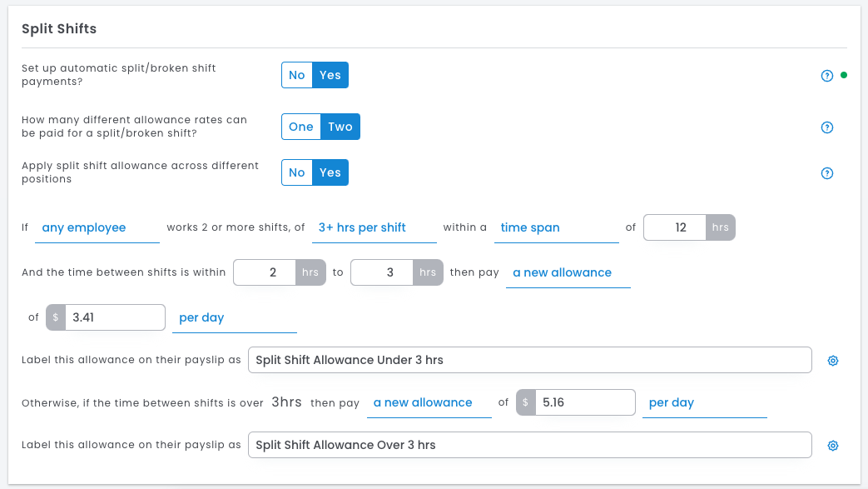Click the $3.41 allowance amount field
Viewport: 868px width, 489px height.
coord(115,317)
